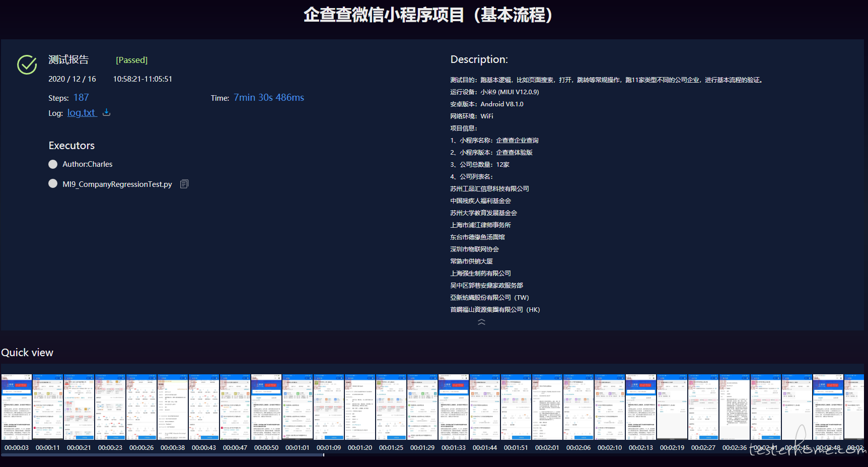Open the Quick view thumbnail at 00:00:23
Screen dimensions: 868x467
(x=110, y=407)
